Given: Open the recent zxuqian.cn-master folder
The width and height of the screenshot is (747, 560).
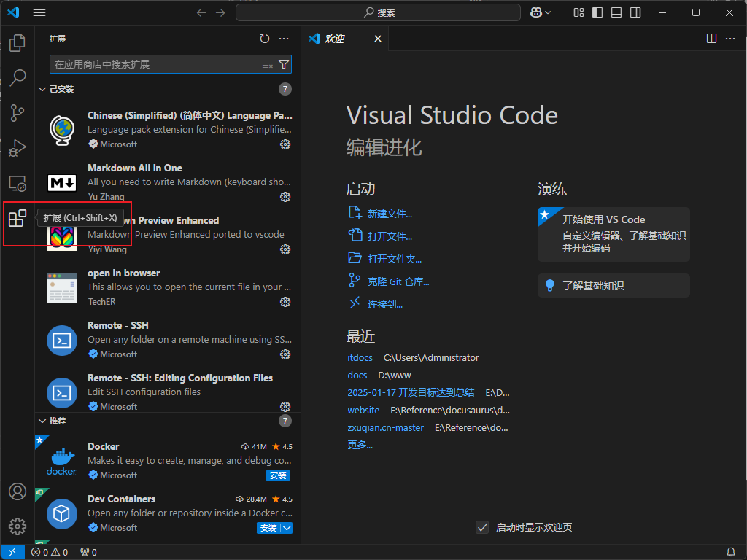Looking at the screenshot, I should pos(385,427).
